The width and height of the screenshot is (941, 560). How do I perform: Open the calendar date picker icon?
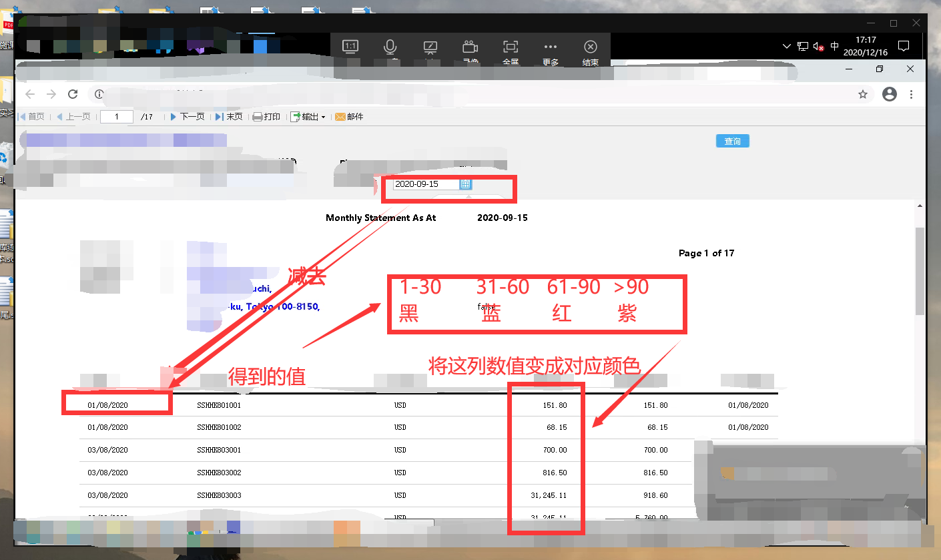[466, 184]
